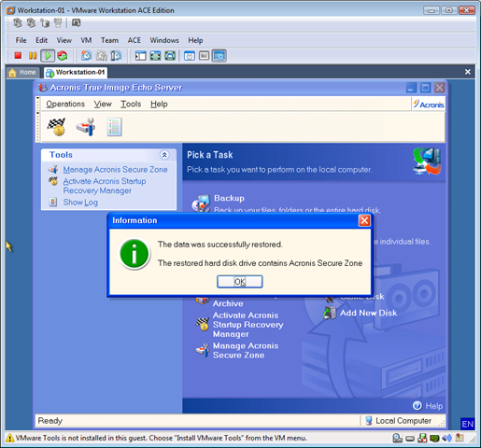This screenshot has height=448, width=481.
Task: Click Manage Acronis Secure Zone link in Tools panel
Action: pyautogui.click(x=115, y=170)
